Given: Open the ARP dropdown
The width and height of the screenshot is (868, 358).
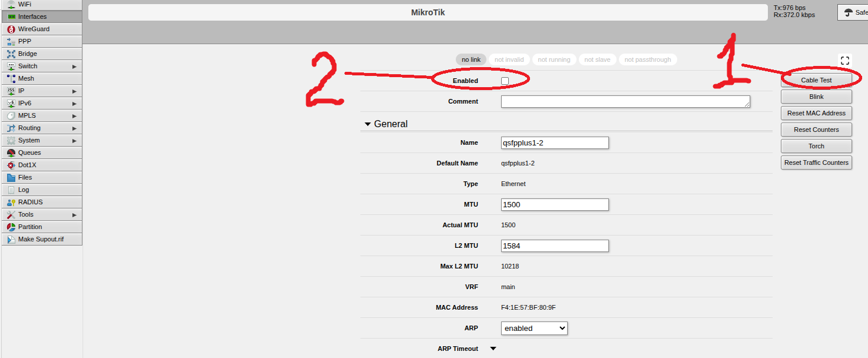Looking at the screenshot, I should pos(534,328).
